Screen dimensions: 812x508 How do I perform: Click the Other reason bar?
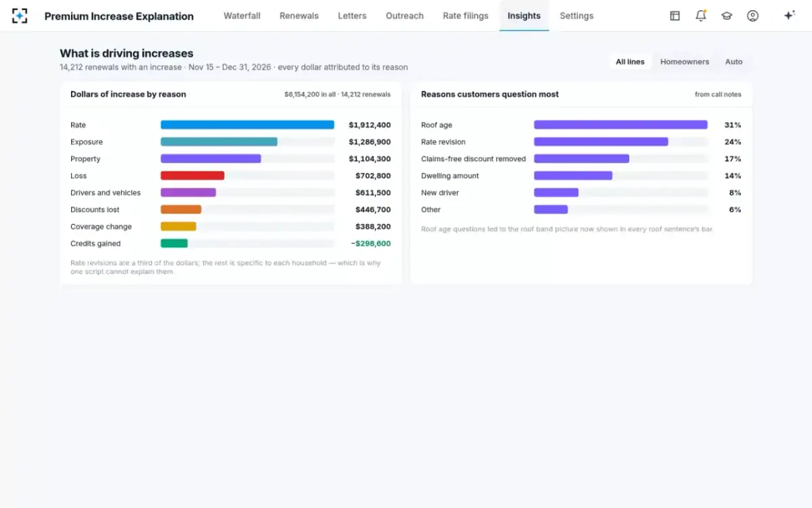point(551,209)
